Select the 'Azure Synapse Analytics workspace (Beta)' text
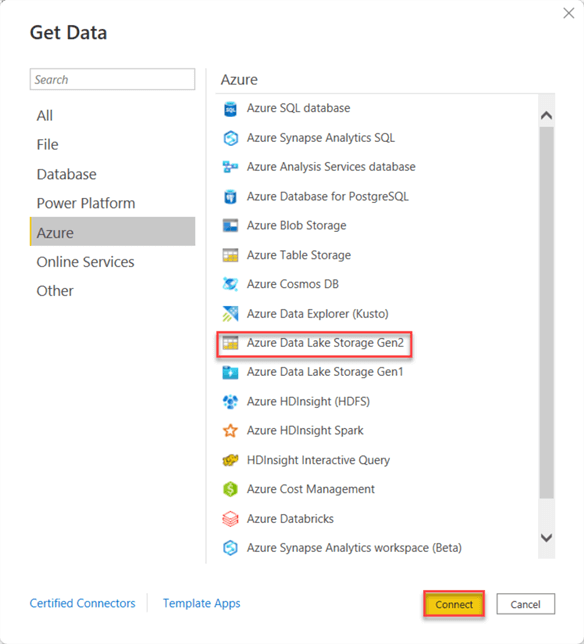The image size is (584, 644). click(354, 548)
